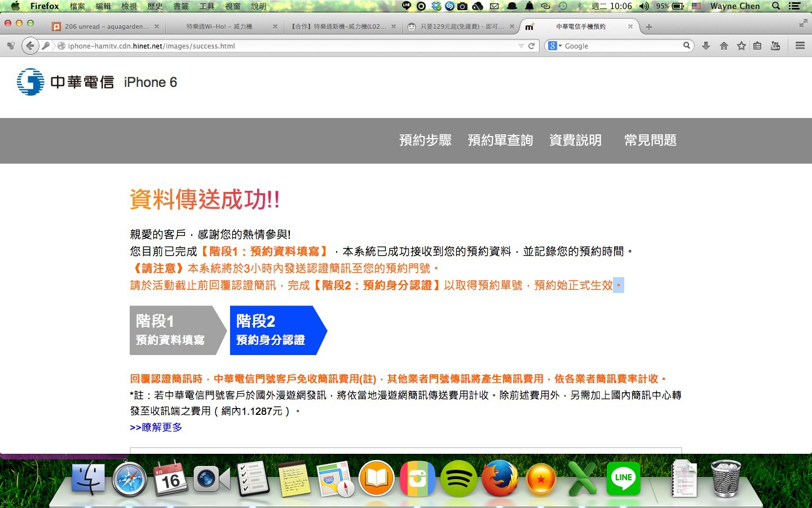Open 預約步驟 in the nav bar
This screenshot has height=508, width=812.
pyautogui.click(x=425, y=140)
